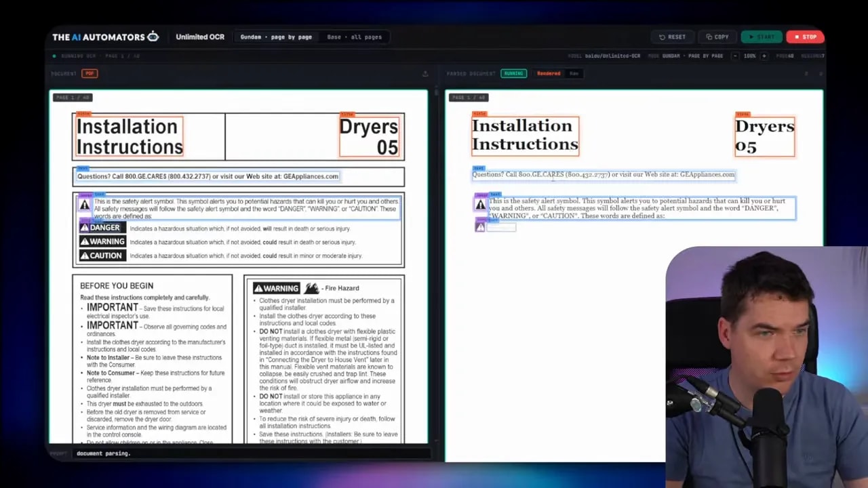Click the safety alert triangle icon in parsed output
The width and height of the screenshot is (868, 488).
[x=480, y=204]
